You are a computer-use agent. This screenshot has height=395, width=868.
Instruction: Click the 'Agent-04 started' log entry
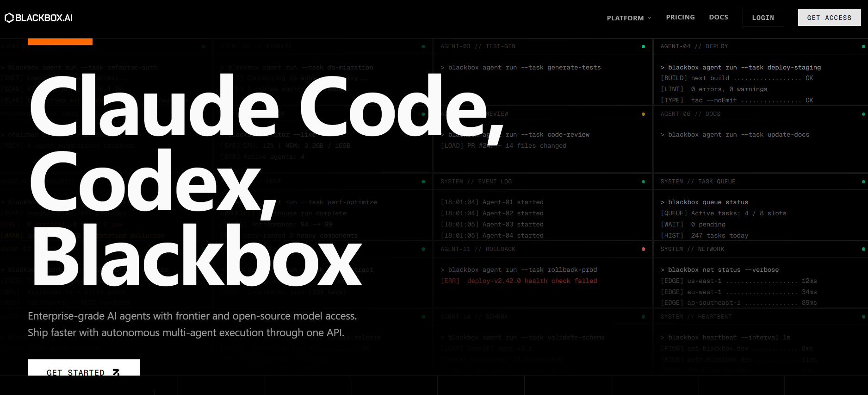(492, 236)
